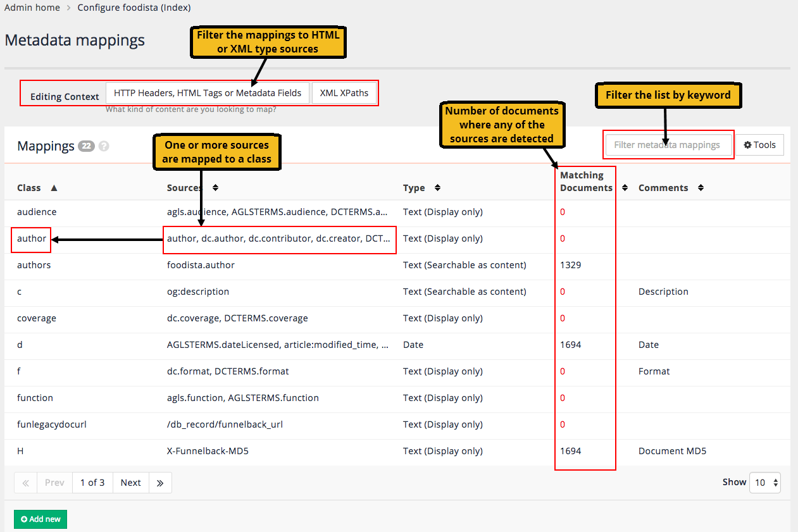Select the HTTP Headers, HTML Tags tab
The image size is (798, 532).
point(208,92)
